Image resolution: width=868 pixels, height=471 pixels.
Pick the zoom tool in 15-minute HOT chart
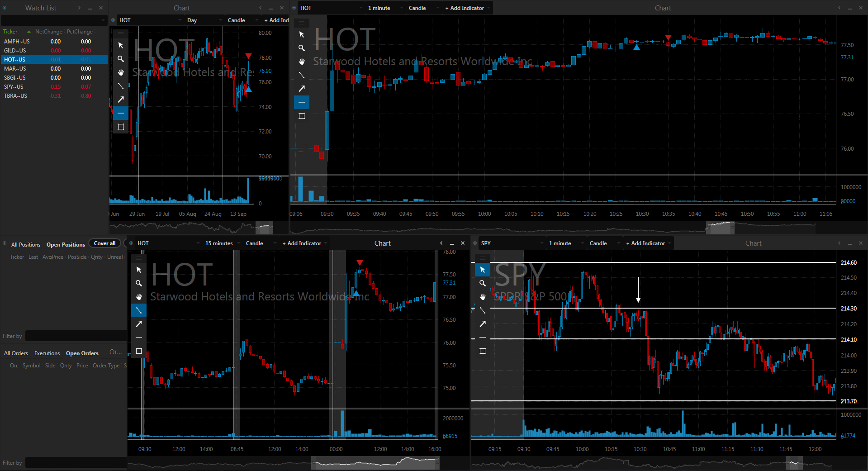pyautogui.click(x=139, y=283)
